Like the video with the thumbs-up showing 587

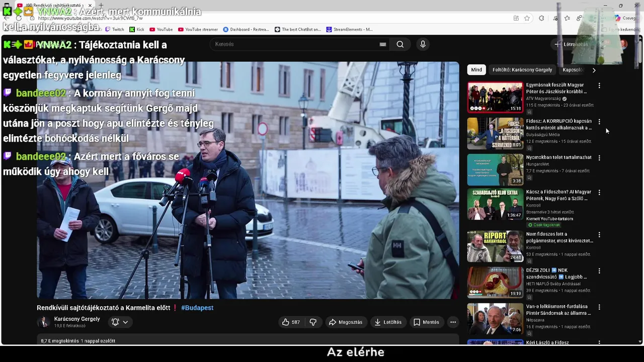click(291, 322)
